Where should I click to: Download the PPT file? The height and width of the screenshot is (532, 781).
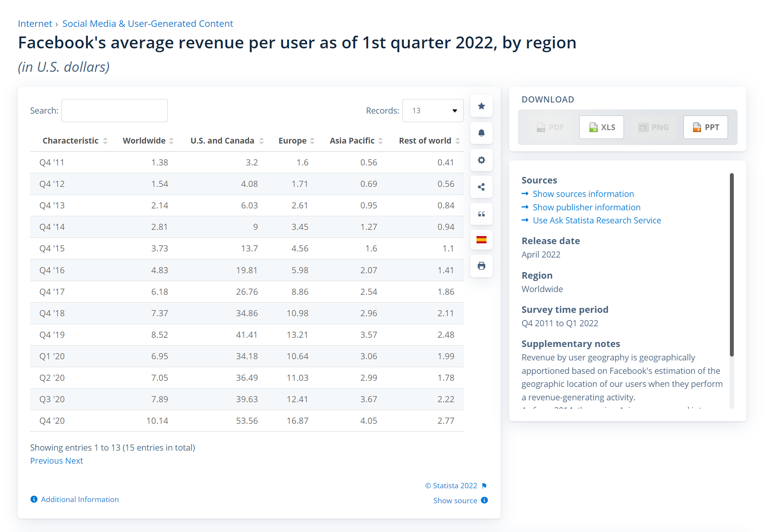(705, 127)
